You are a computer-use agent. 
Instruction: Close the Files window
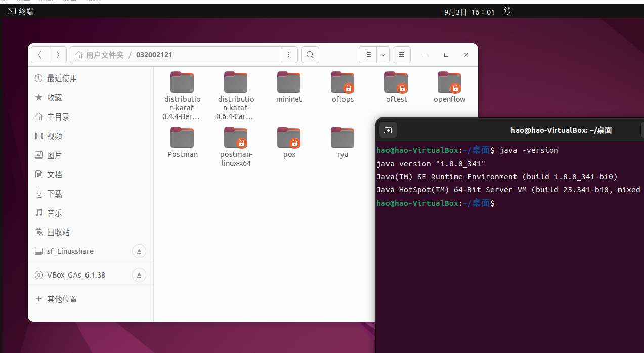pos(466,55)
